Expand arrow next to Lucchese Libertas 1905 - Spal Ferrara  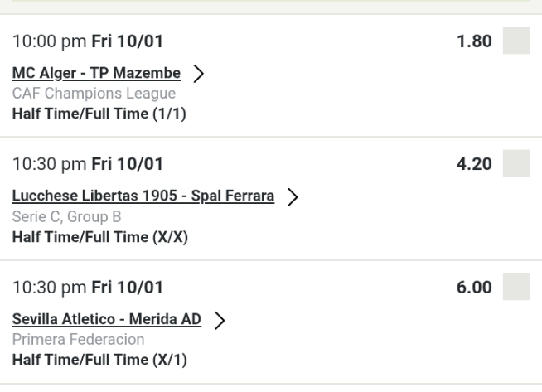click(x=292, y=197)
